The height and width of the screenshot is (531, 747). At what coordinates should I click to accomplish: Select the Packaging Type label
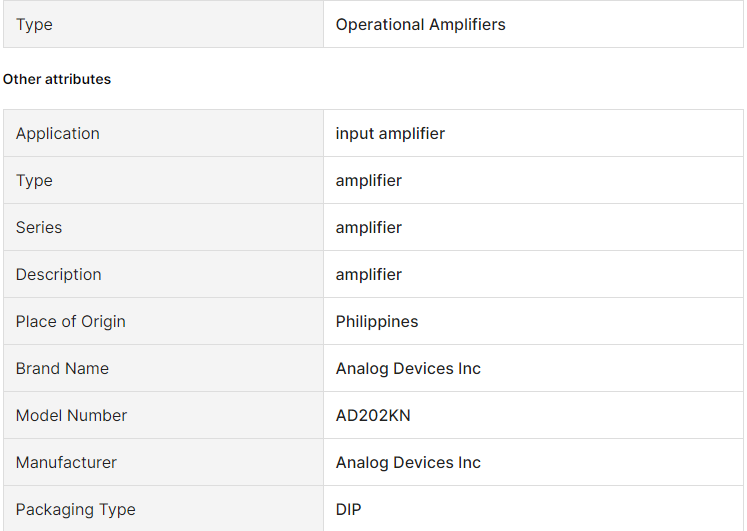pos(76,510)
